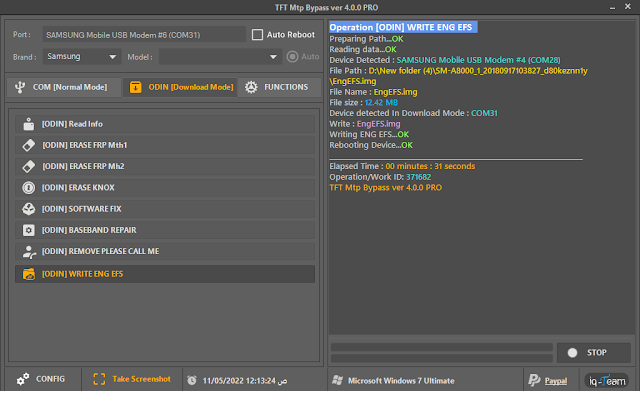
Task: Run [ODIN] ERASE KNOX
Action: point(165,188)
